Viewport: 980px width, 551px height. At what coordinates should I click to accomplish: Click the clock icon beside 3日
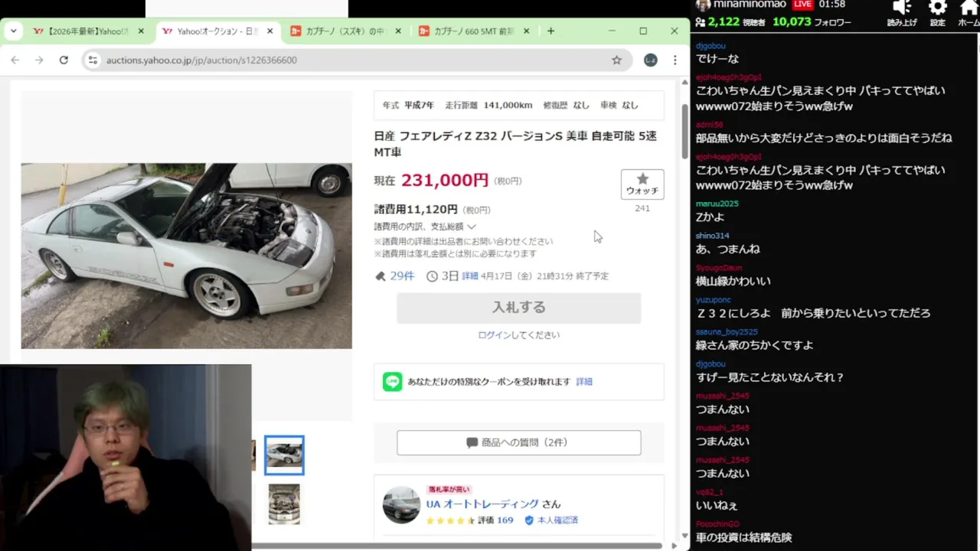pyautogui.click(x=432, y=276)
